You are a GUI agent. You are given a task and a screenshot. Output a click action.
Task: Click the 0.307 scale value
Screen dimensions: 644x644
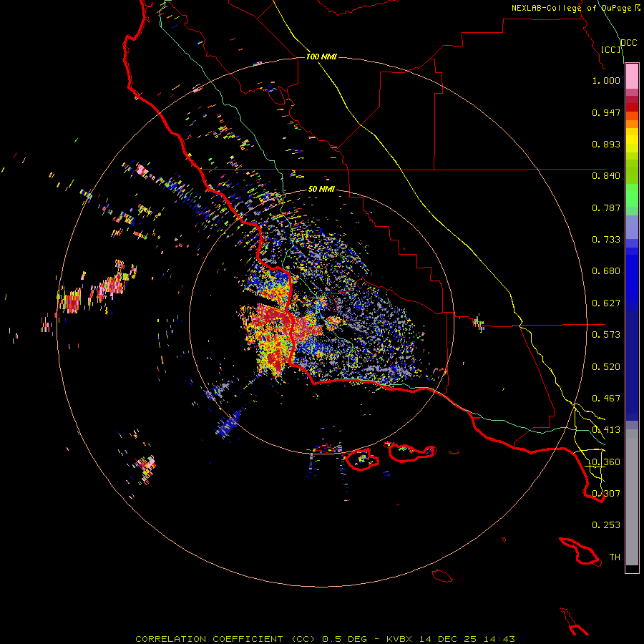point(606,494)
